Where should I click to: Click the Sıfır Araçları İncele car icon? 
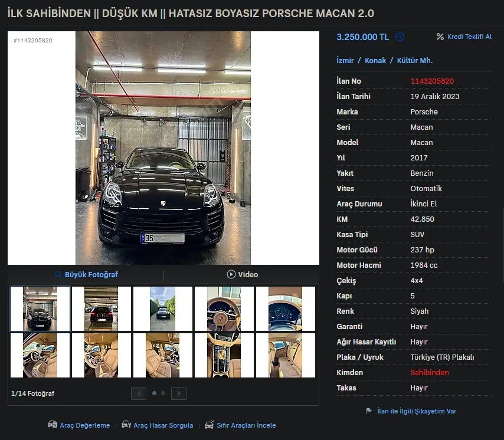tap(210, 425)
